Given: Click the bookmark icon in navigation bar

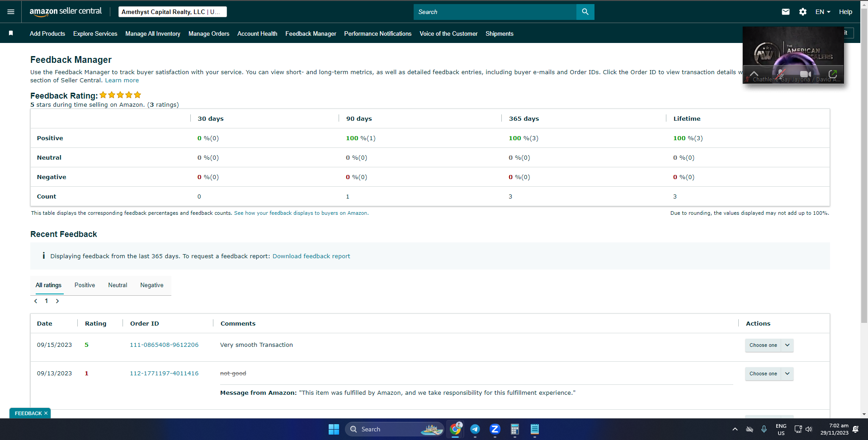Looking at the screenshot, I should 11,33.
